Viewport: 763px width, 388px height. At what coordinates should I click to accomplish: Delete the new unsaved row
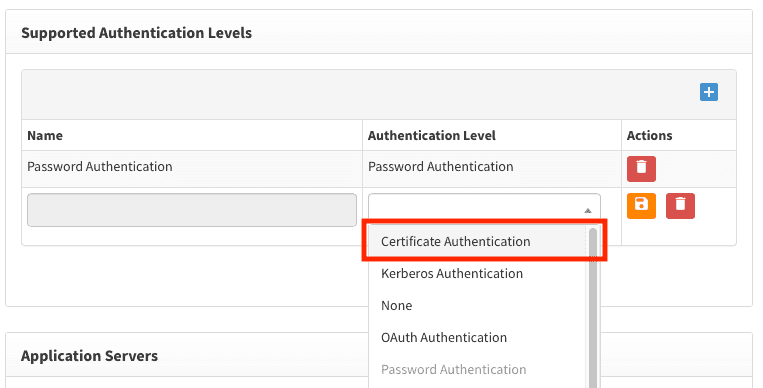click(x=680, y=206)
